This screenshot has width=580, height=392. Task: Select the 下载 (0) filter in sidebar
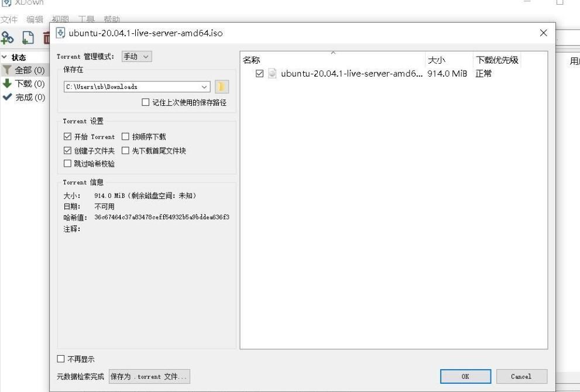30,84
